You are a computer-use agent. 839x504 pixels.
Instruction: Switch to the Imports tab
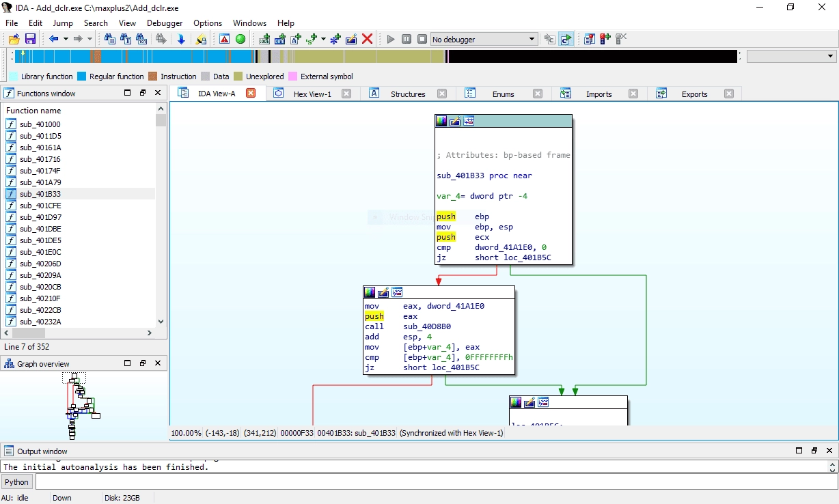(599, 94)
